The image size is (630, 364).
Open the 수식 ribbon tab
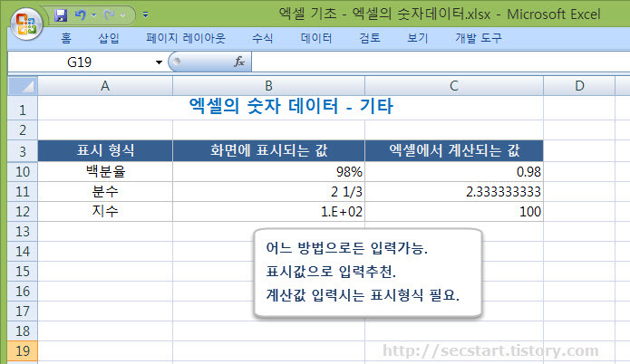coord(263,38)
